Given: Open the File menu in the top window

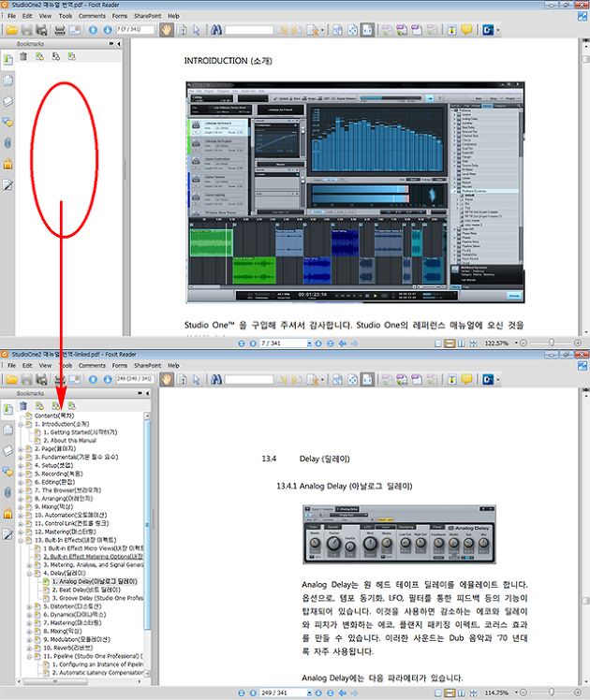Looking at the screenshot, I should [x=11, y=16].
